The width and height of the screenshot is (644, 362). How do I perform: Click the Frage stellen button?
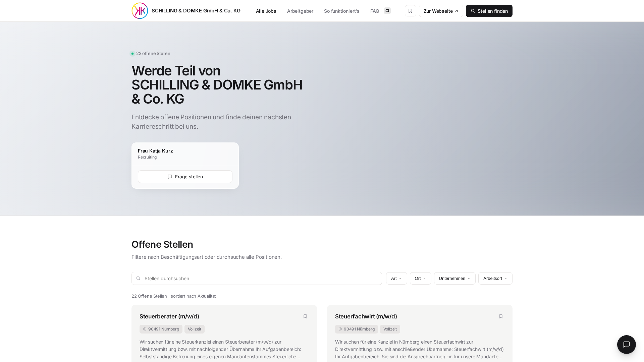coord(185,177)
